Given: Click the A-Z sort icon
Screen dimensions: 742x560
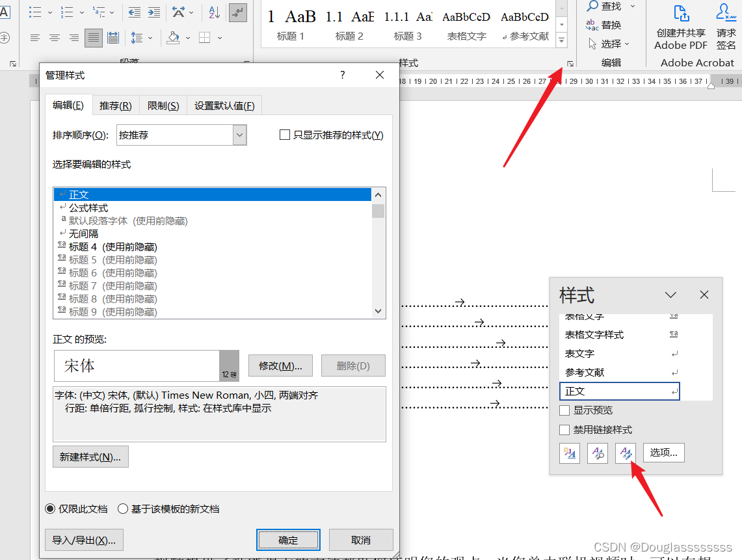Looking at the screenshot, I should pyautogui.click(x=215, y=12).
